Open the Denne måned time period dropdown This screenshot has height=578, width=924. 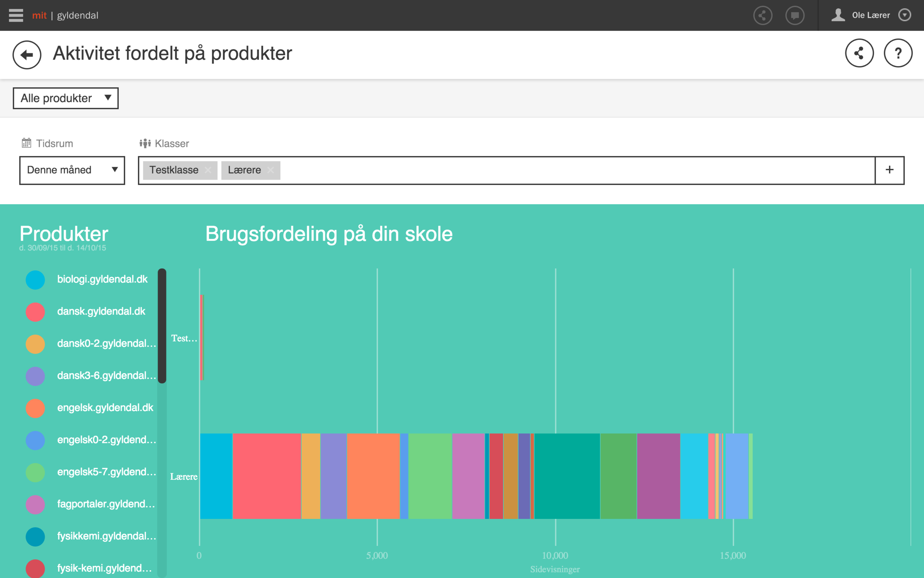pos(72,170)
